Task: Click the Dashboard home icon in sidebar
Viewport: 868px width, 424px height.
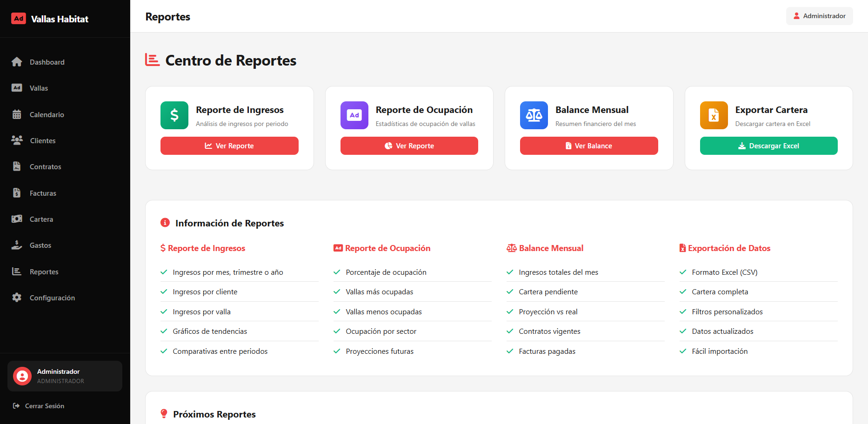Action: pyautogui.click(x=17, y=62)
